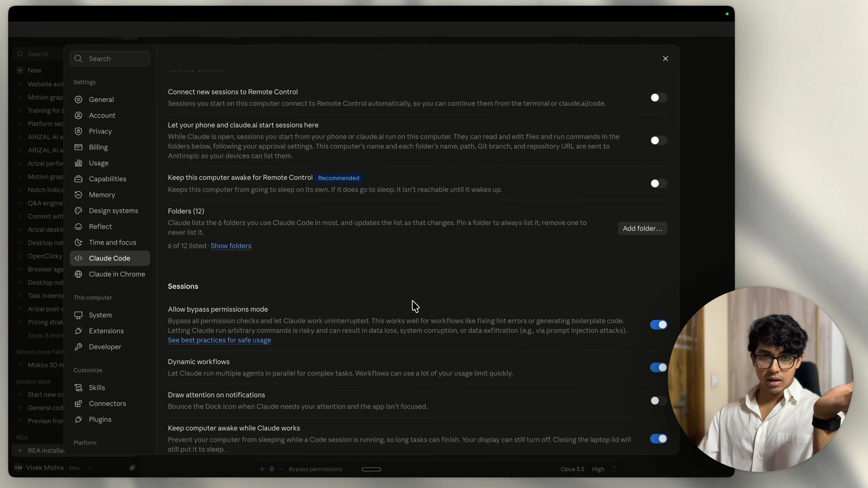
Task: Open Billing card icon in sidebar
Action: [x=78, y=147]
